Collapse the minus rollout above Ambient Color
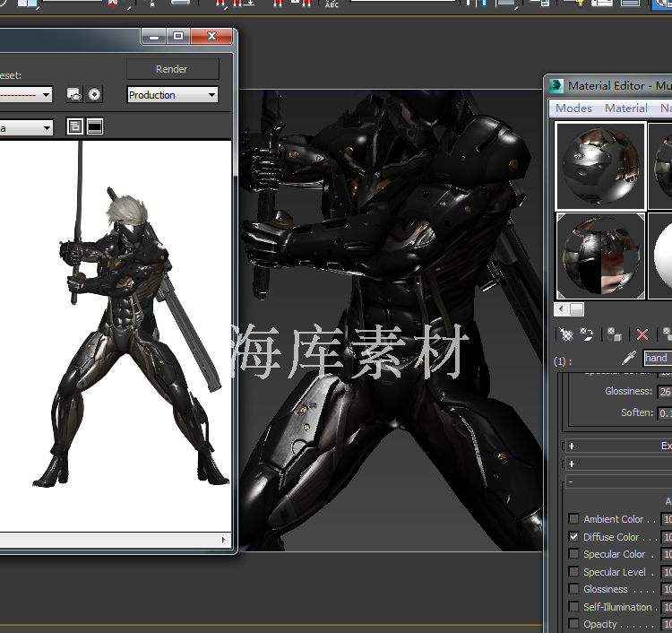Viewport: 672px width, 633px height. [x=618, y=481]
